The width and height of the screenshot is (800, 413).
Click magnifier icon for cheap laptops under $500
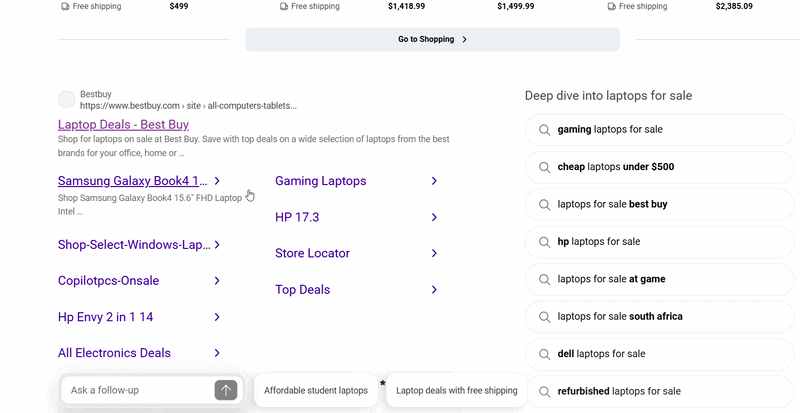pos(544,167)
